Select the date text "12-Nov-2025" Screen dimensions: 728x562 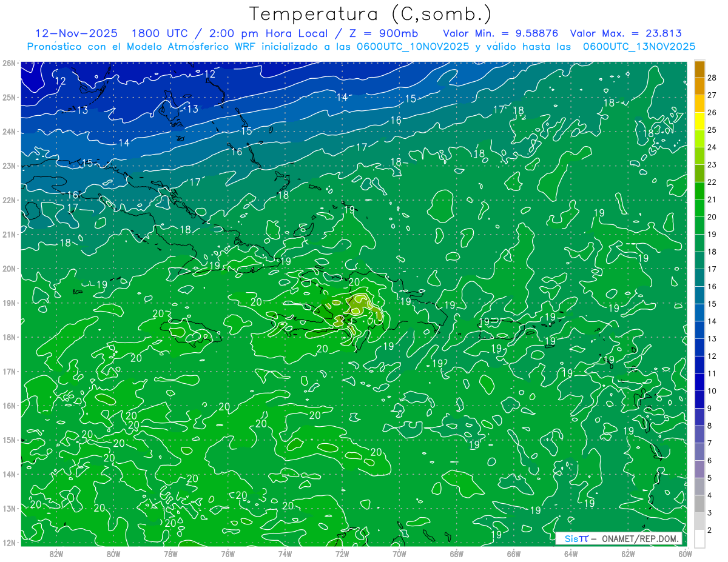[75, 34]
